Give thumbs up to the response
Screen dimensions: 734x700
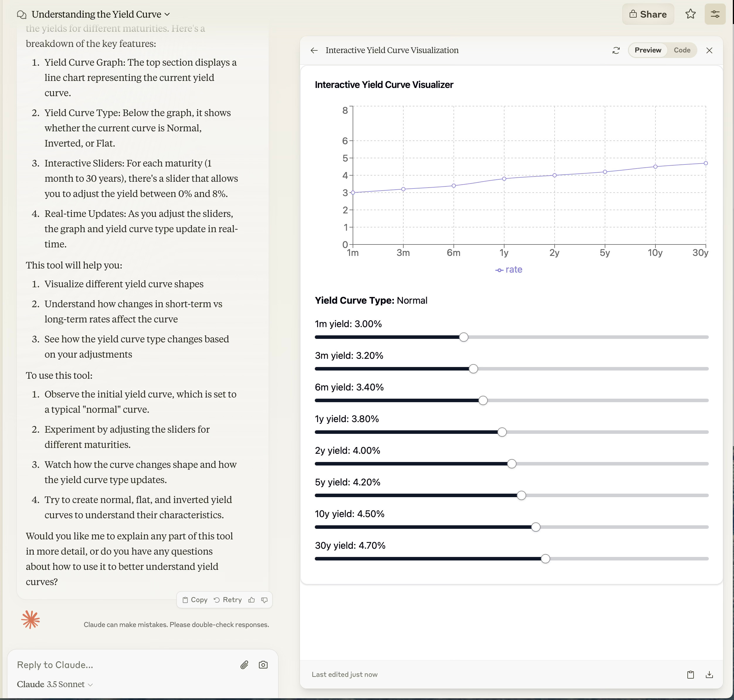pos(252,600)
